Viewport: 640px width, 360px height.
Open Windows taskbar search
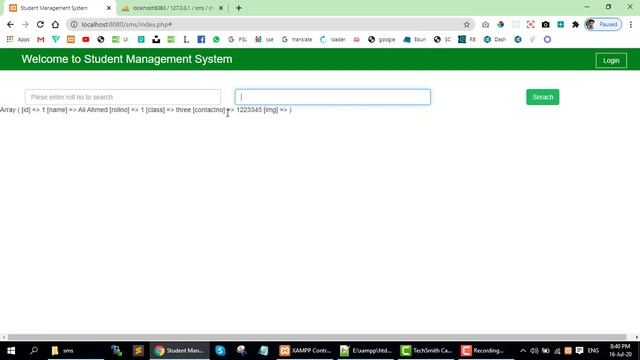click(x=34, y=351)
